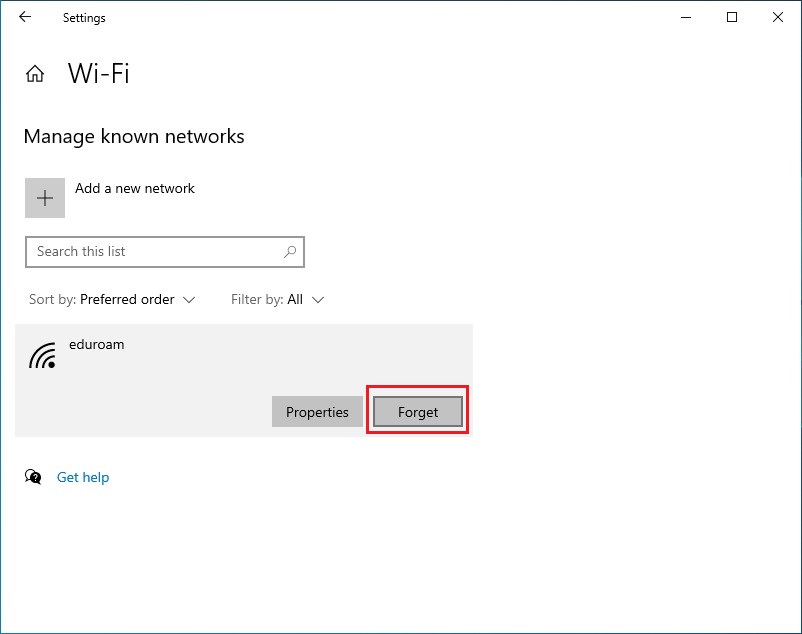Open the Filter by All dropdown

click(277, 299)
